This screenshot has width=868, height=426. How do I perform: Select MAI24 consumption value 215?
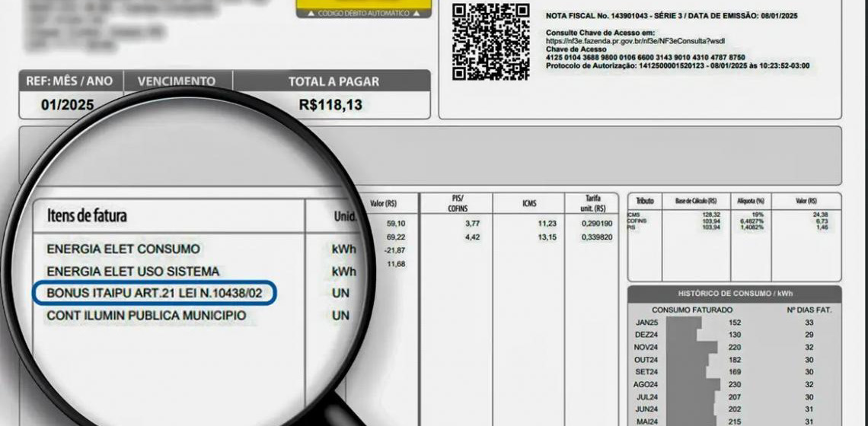735,421
